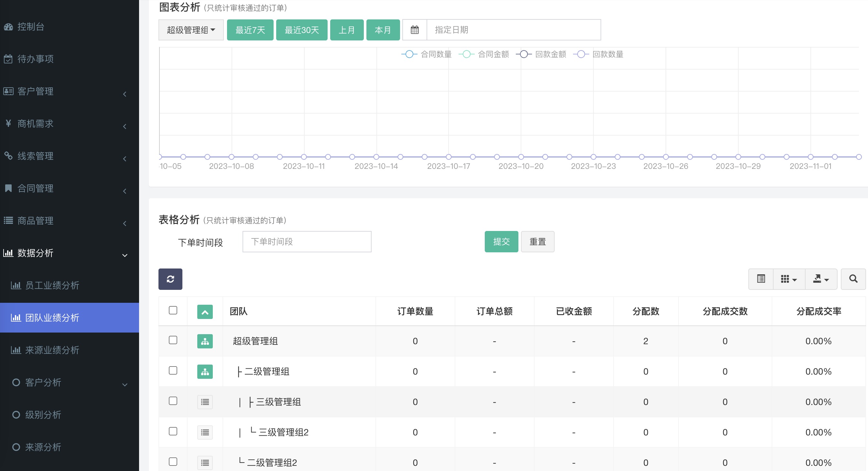Toggle the 合同金额 legend series

[x=483, y=54]
